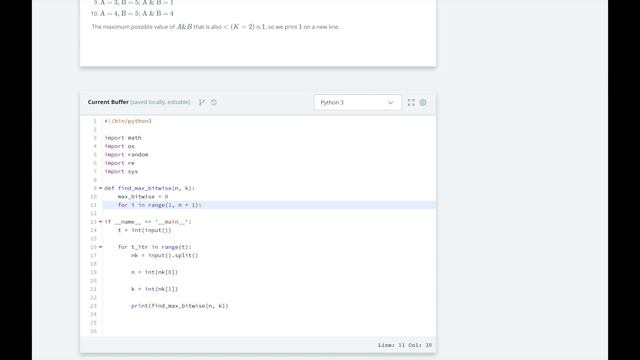The height and width of the screenshot is (360, 640).
Task: Click the shebang #!/bin/python3 line
Action: point(128,121)
